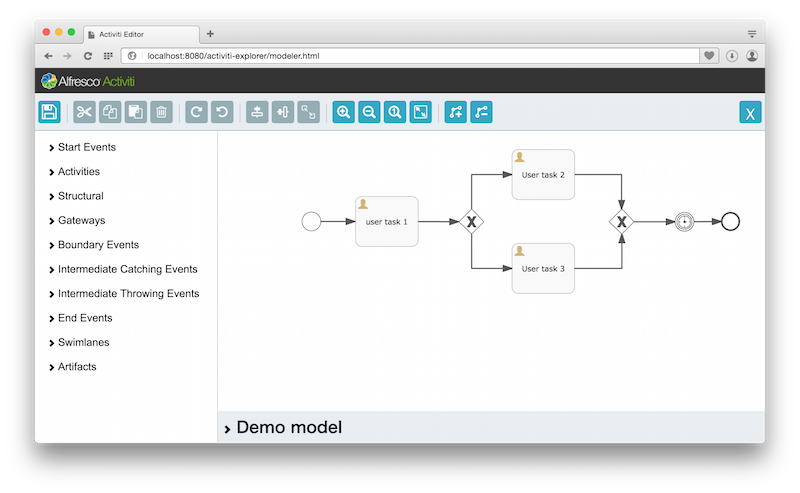Click the Zoom in magnifier icon

[x=344, y=113]
